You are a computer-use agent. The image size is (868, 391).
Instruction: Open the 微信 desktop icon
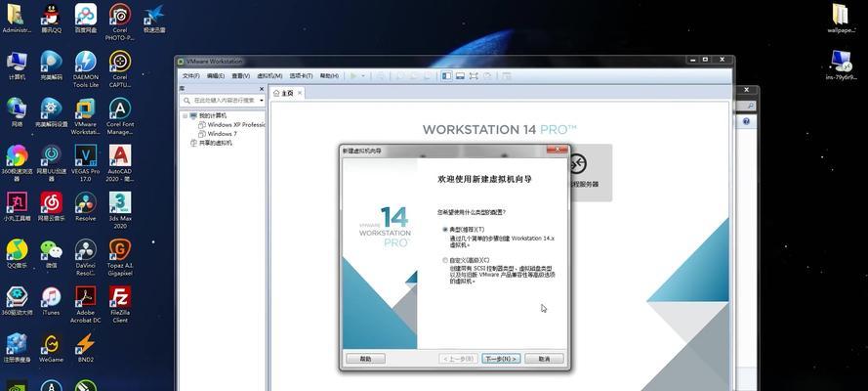click(x=51, y=253)
